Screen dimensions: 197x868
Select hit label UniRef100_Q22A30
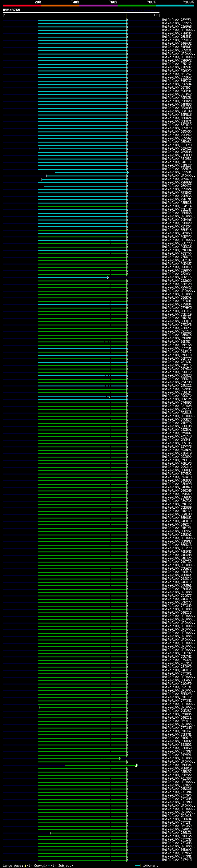point(177,281)
